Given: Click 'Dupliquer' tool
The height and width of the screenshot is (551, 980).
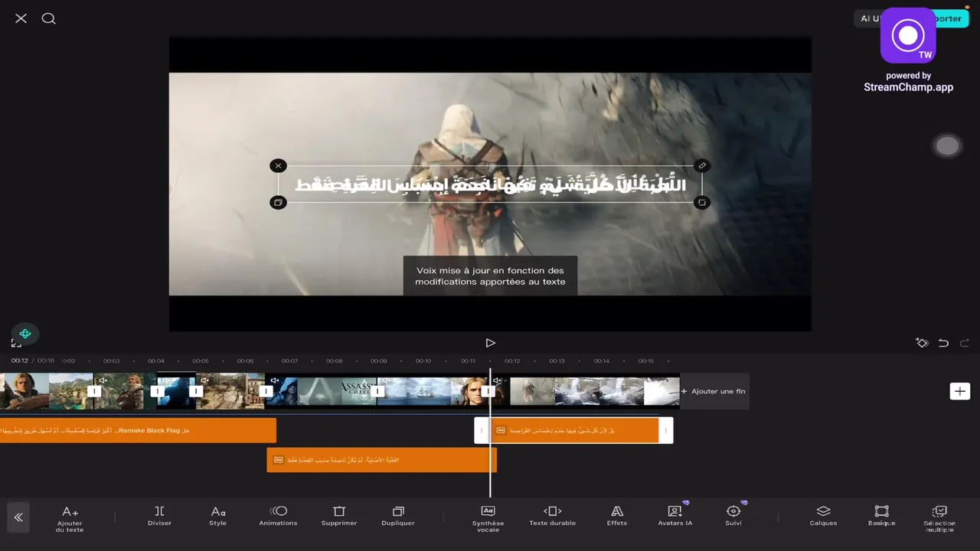Looking at the screenshot, I should pyautogui.click(x=398, y=516).
